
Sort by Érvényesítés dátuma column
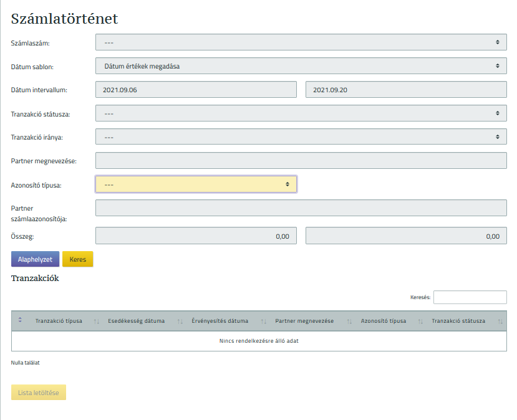[x=220, y=321]
